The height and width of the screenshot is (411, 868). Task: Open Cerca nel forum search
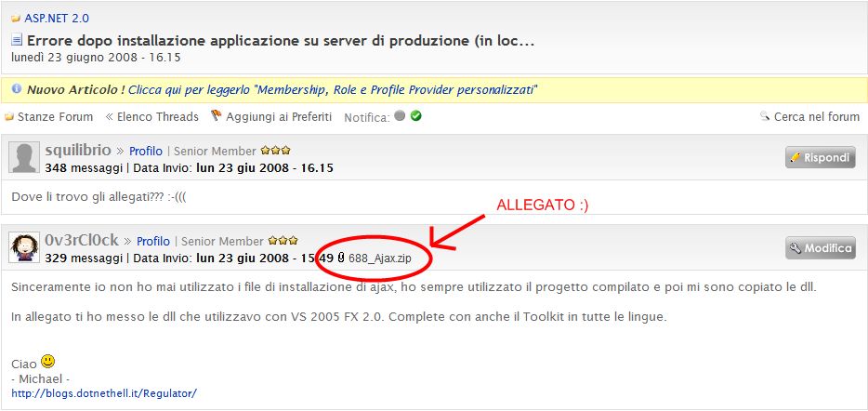tap(817, 117)
